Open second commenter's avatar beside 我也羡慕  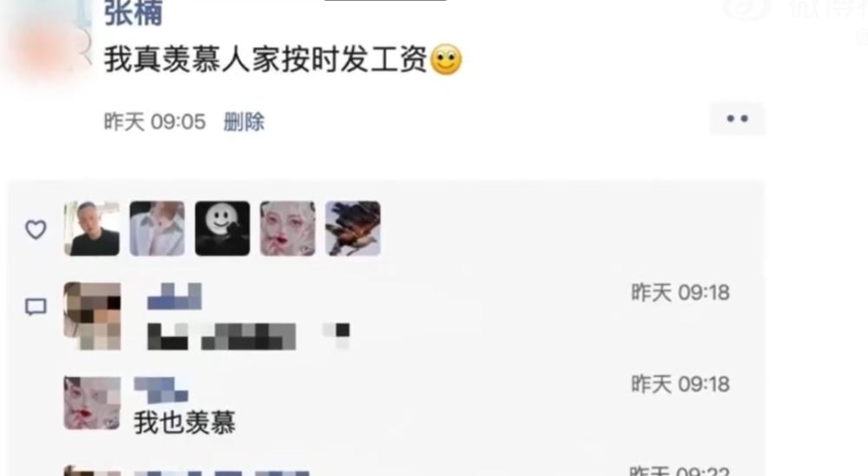point(92,403)
